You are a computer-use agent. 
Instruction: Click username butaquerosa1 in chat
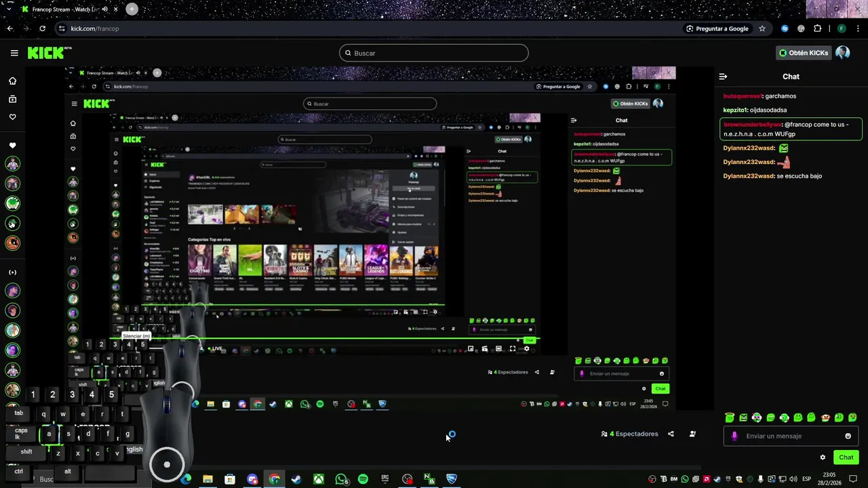(743, 96)
